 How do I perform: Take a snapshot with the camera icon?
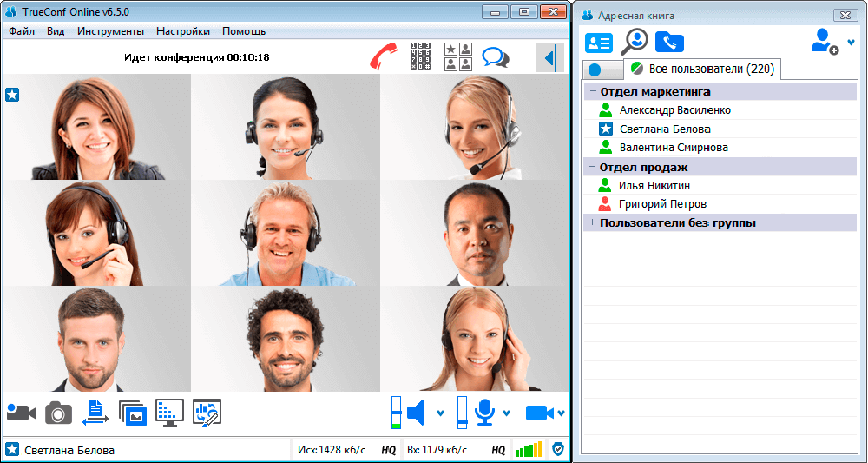[x=58, y=413]
